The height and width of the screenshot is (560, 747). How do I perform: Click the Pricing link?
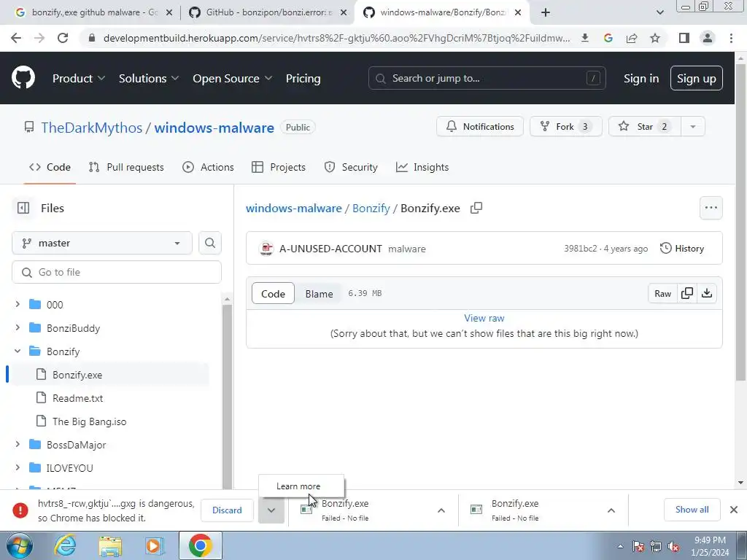click(303, 79)
